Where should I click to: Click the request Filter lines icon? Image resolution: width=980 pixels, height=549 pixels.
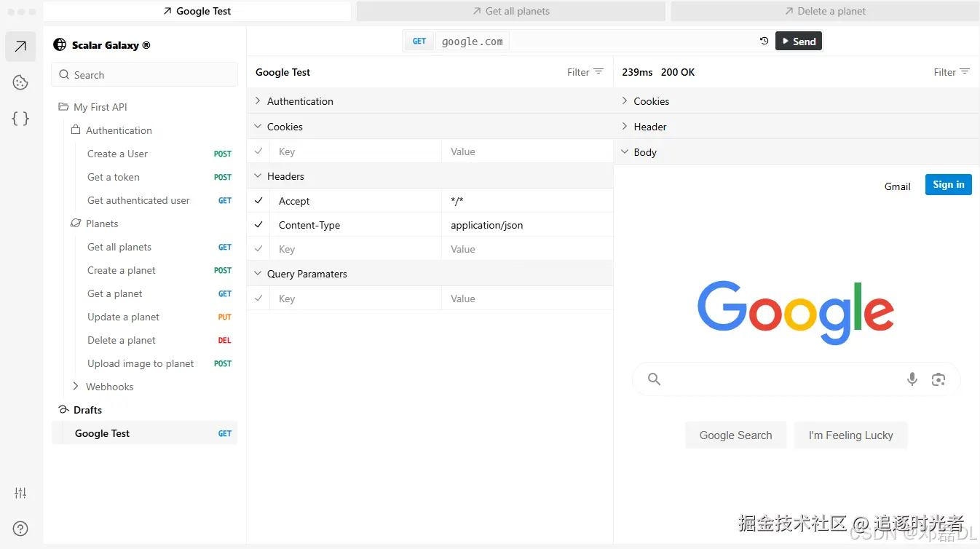coord(598,71)
